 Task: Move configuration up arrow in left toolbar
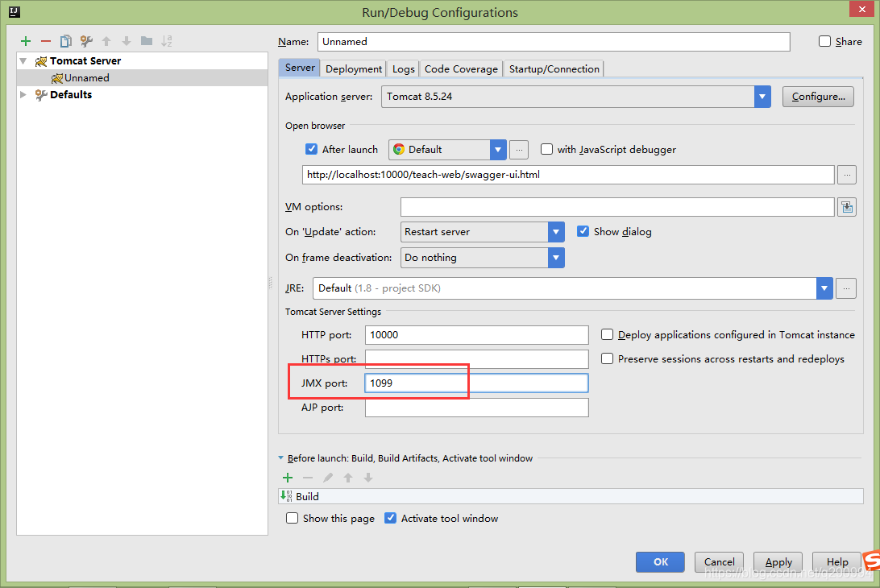coord(106,41)
